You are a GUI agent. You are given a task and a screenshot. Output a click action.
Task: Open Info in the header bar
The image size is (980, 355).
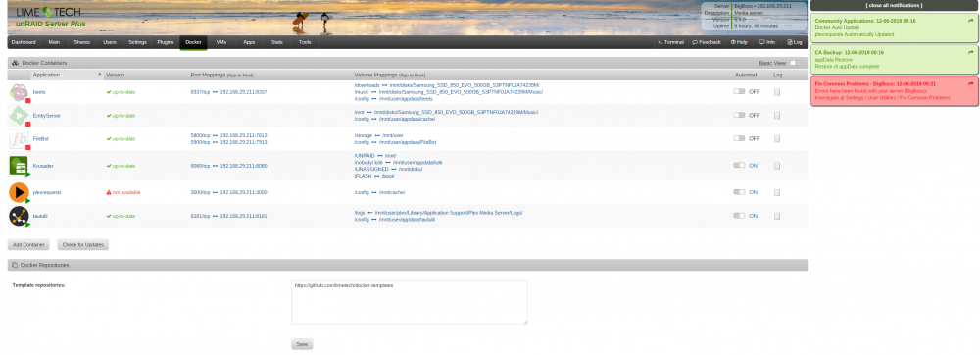767,42
